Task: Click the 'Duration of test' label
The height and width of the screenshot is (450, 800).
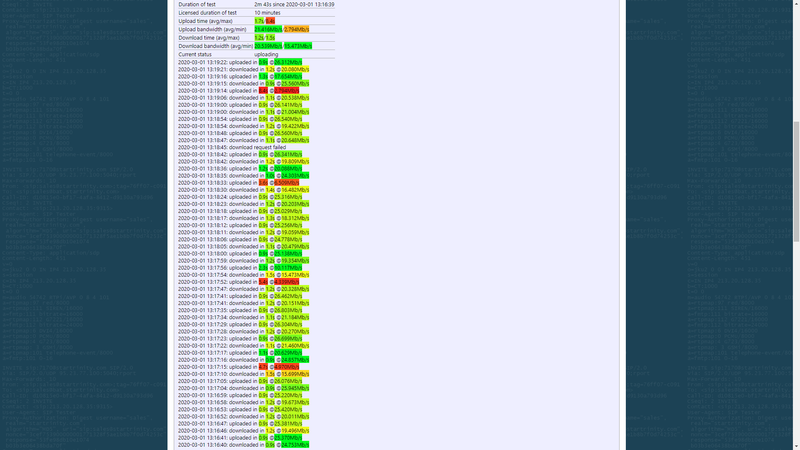Action: pos(197,4)
